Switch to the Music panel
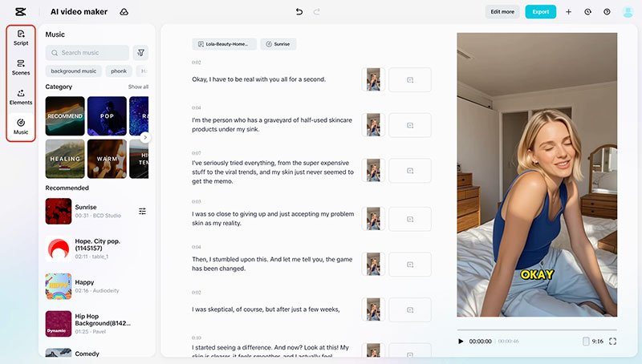This screenshot has height=364, width=642. (21, 127)
